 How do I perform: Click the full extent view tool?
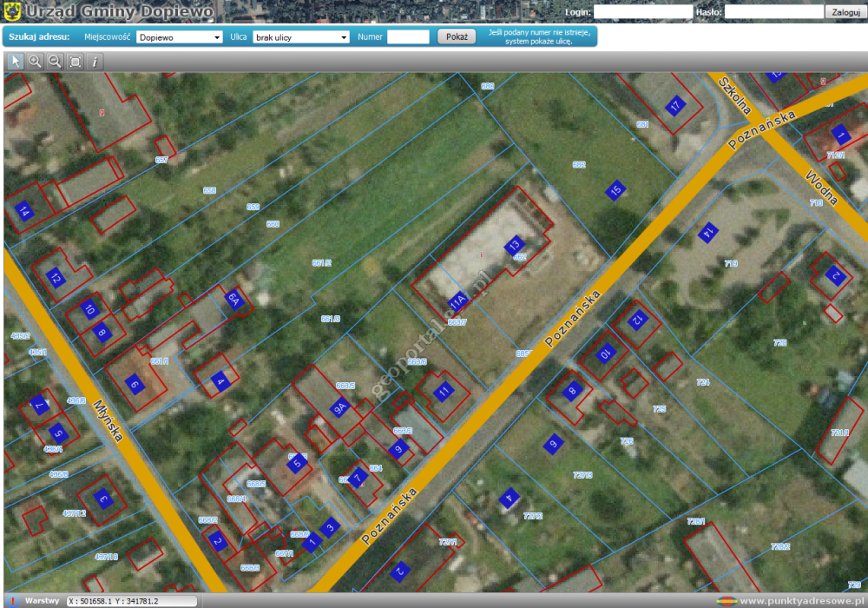coord(76,61)
